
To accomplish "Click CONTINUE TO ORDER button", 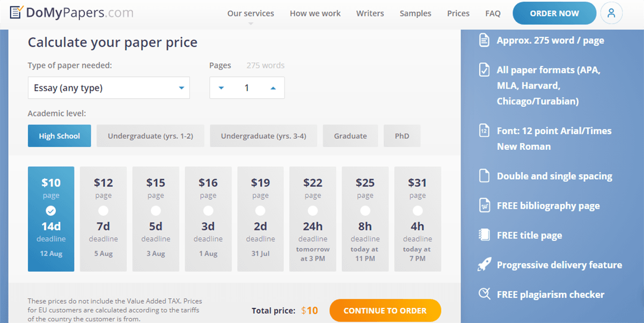I will pyautogui.click(x=385, y=310).
